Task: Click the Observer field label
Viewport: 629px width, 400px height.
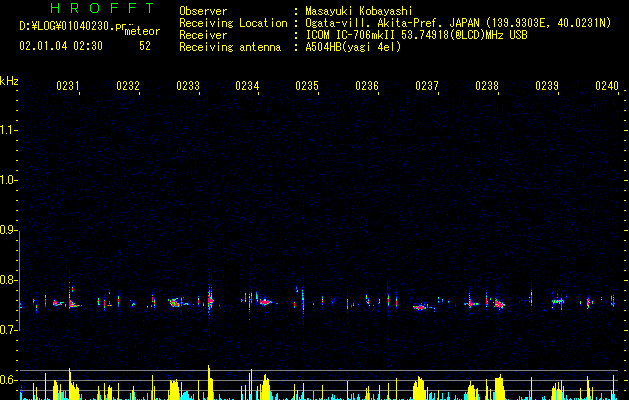Action: (x=203, y=11)
